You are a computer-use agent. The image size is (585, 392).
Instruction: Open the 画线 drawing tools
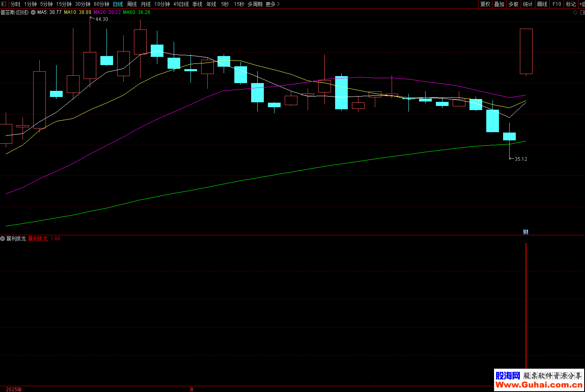point(542,4)
